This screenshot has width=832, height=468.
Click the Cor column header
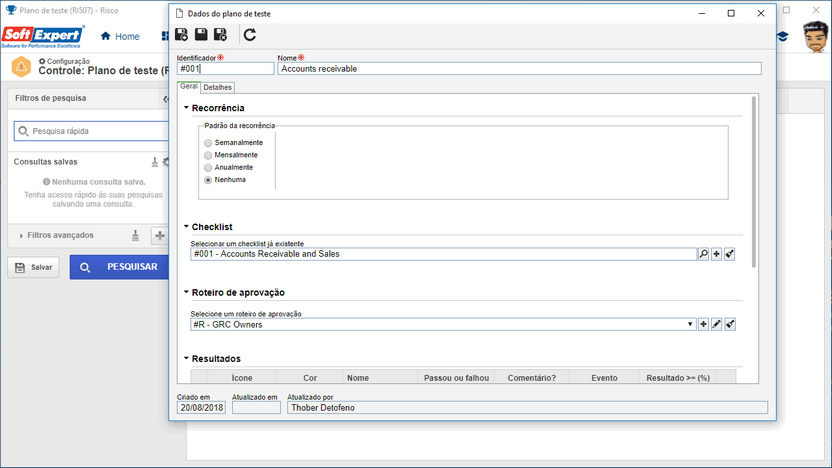310,378
